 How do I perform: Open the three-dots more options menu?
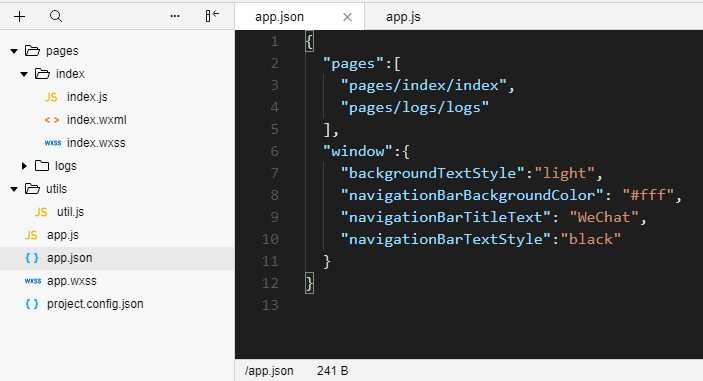point(175,17)
